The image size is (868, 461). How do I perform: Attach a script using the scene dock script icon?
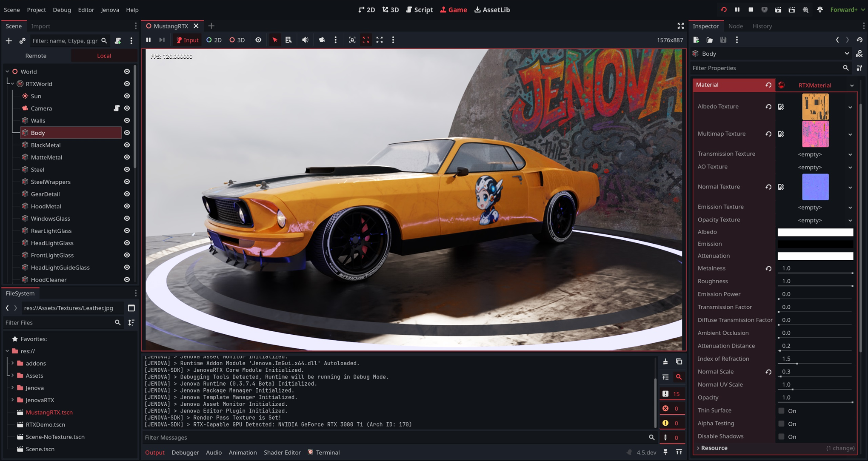click(118, 41)
